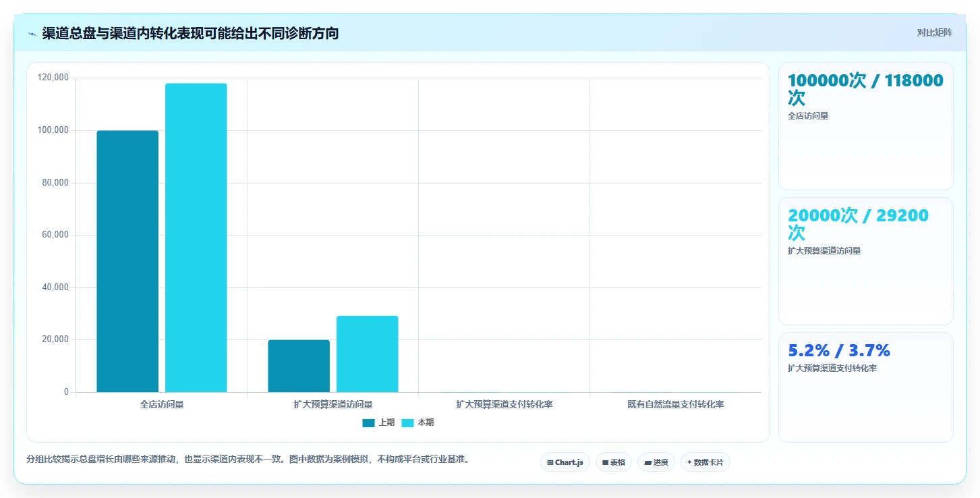Image resolution: width=980 pixels, height=498 pixels.
Task: Click the 既有自然流量支付转化率 axis label
Action: click(676, 405)
